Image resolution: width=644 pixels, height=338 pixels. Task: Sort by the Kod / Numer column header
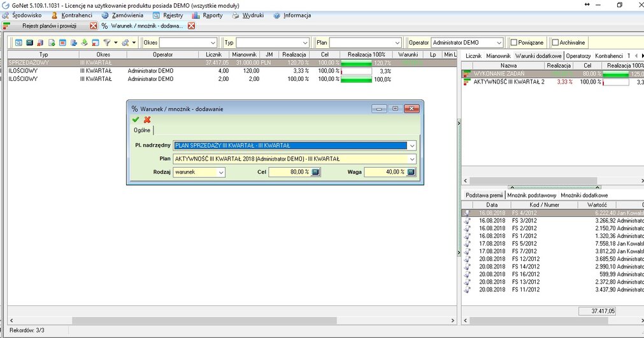pos(544,205)
